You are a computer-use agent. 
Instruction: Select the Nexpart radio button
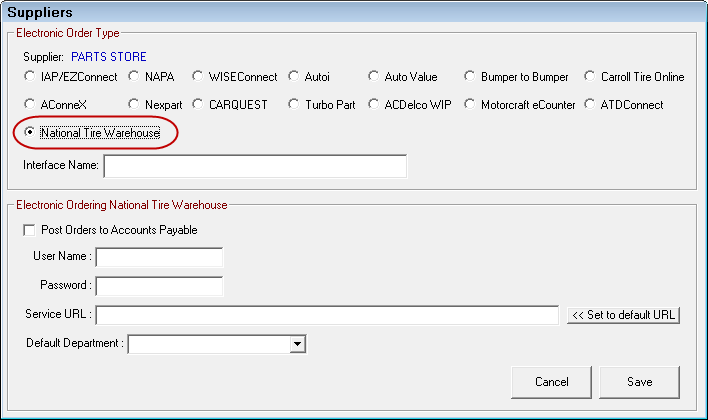[x=134, y=104]
